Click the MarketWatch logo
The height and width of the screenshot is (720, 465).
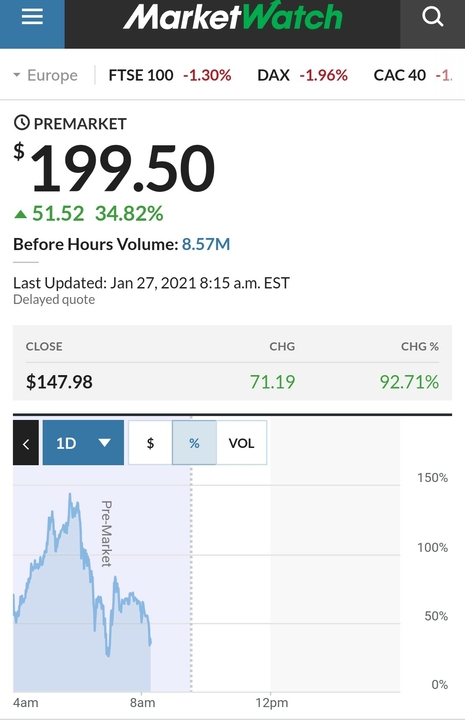point(233,17)
